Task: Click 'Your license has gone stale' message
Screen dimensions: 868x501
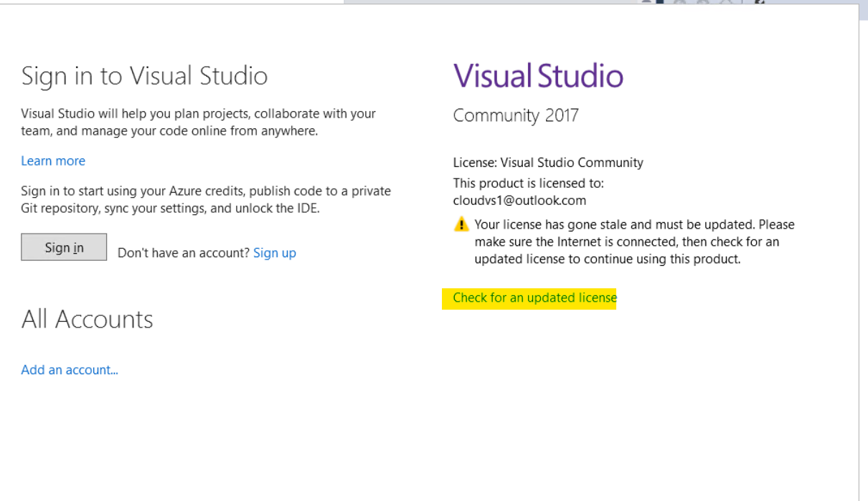Action: pos(634,242)
